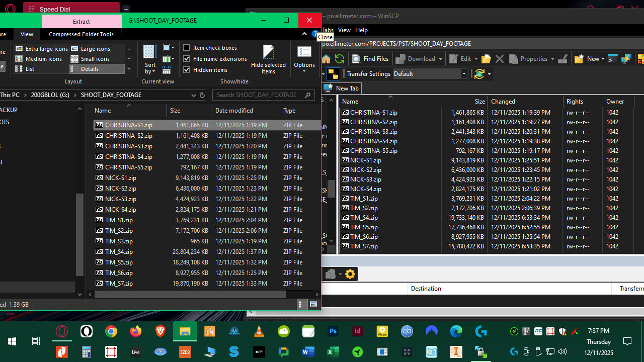The height and width of the screenshot is (362, 644).
Task: Click WinSCP New Tab button
Action: [342, 88]
